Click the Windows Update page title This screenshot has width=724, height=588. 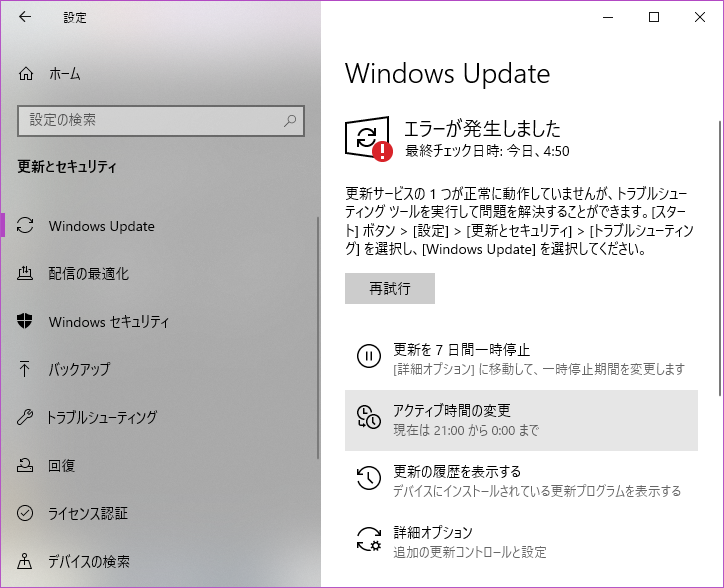(447, 74)
